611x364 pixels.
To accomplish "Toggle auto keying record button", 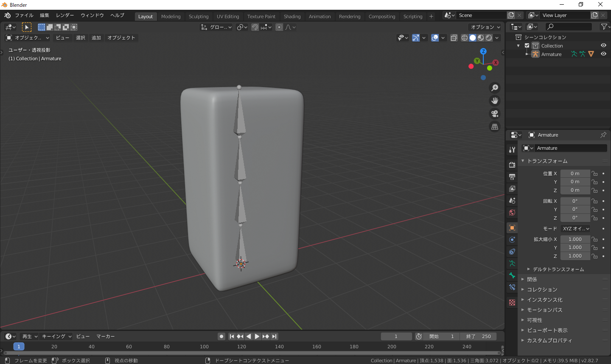I will 221,336.
